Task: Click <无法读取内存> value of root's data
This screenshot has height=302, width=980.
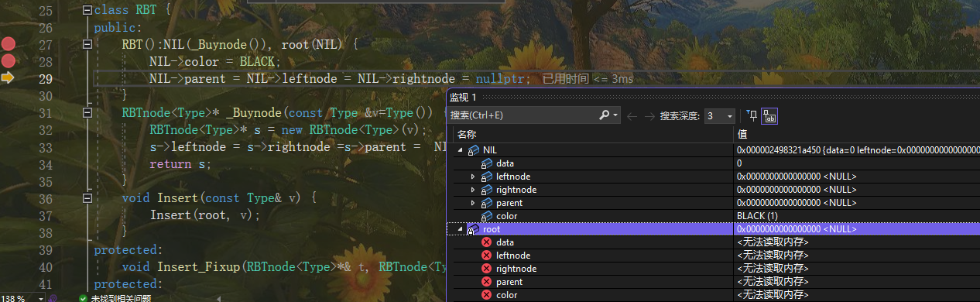Action: coord(773,242)
